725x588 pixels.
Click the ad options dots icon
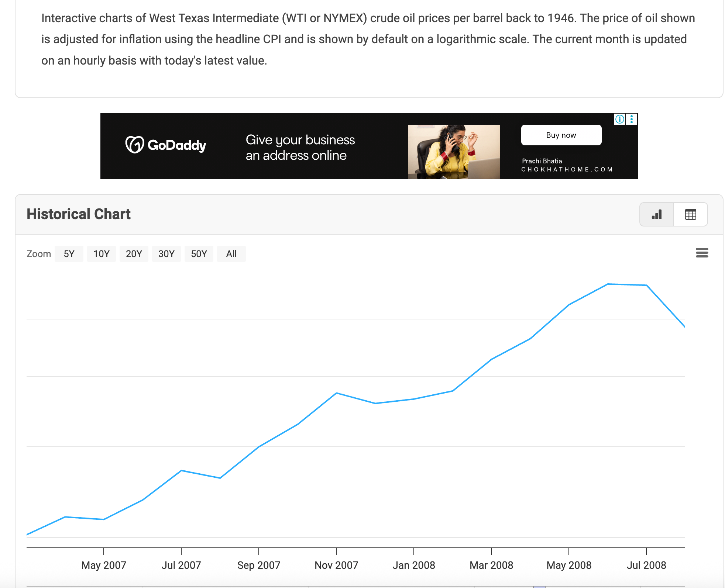[x=632, y=119]
